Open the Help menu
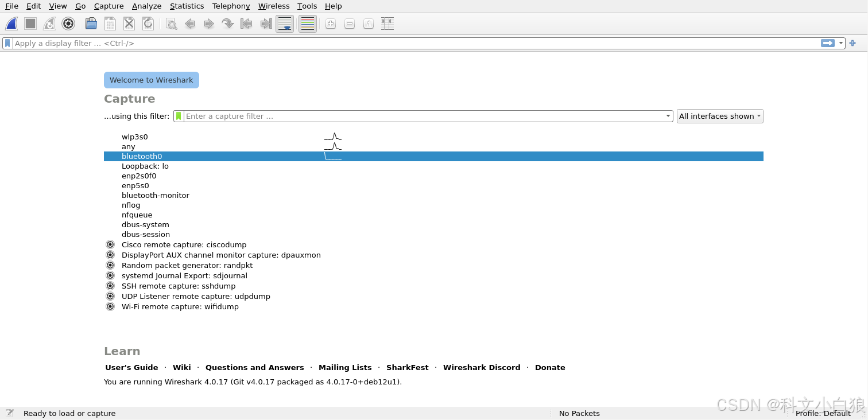 coord(333,6)
